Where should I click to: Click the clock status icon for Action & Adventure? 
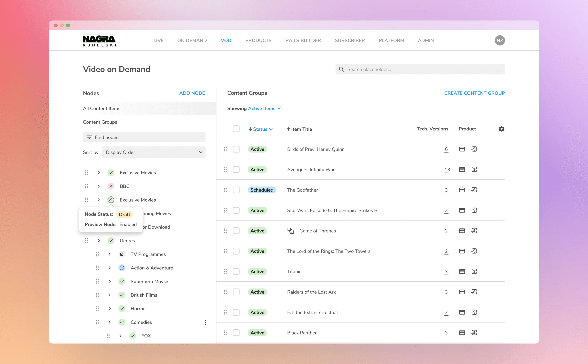pos(122,268)
